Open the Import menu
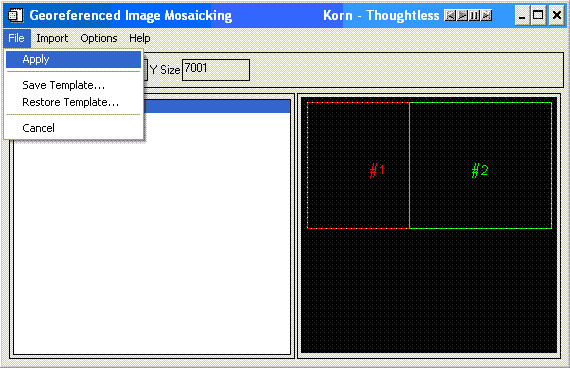This screenshot has width=570, height=368. pyautogui.click(x=52, y=38)
